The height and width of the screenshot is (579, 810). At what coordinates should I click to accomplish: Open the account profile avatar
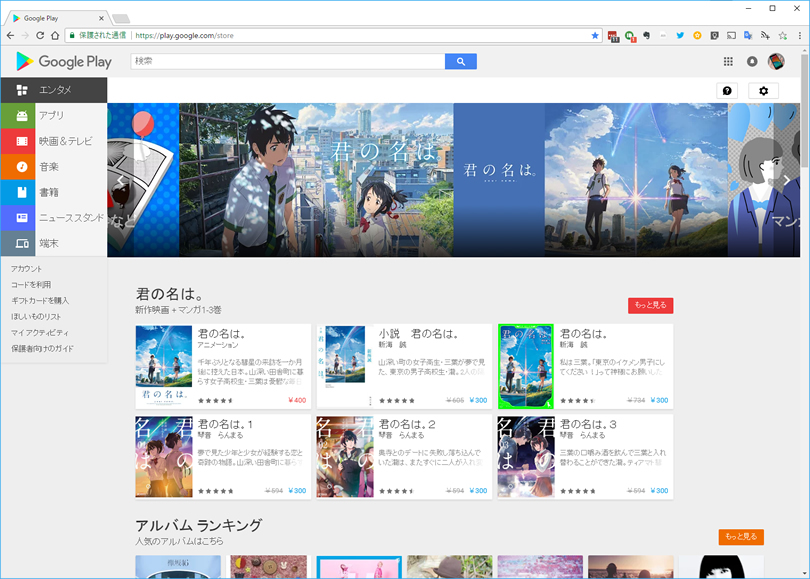coord(776,61)
